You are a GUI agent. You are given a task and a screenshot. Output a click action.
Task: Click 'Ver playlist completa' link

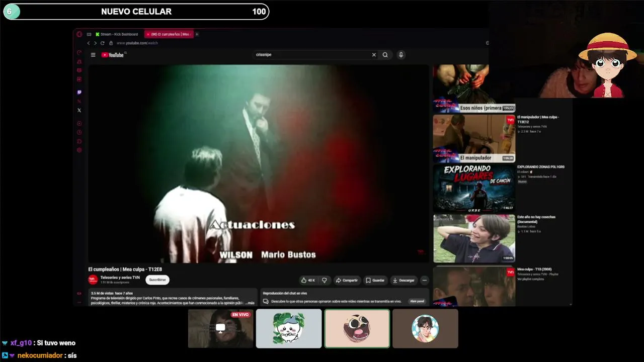coord(531,279)
